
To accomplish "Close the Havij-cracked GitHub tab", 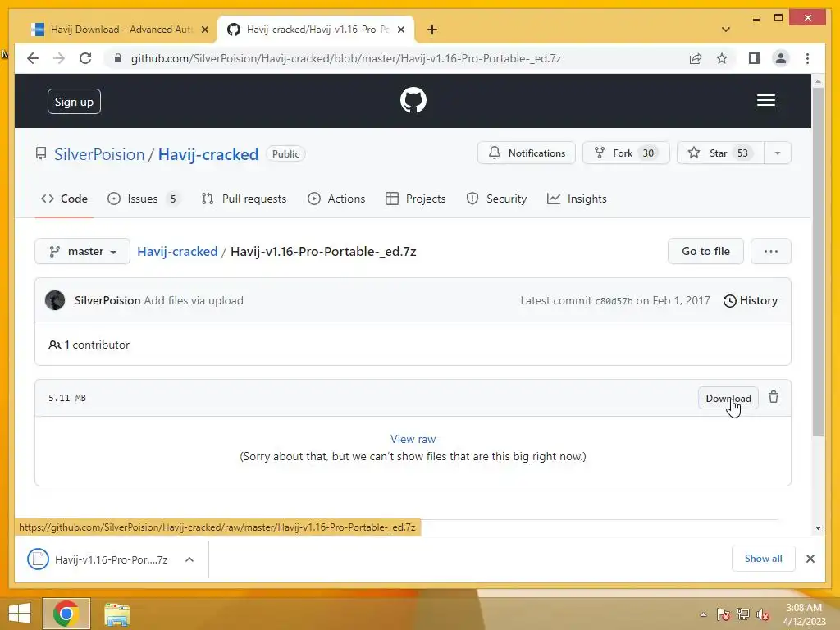I will (400, 30).
